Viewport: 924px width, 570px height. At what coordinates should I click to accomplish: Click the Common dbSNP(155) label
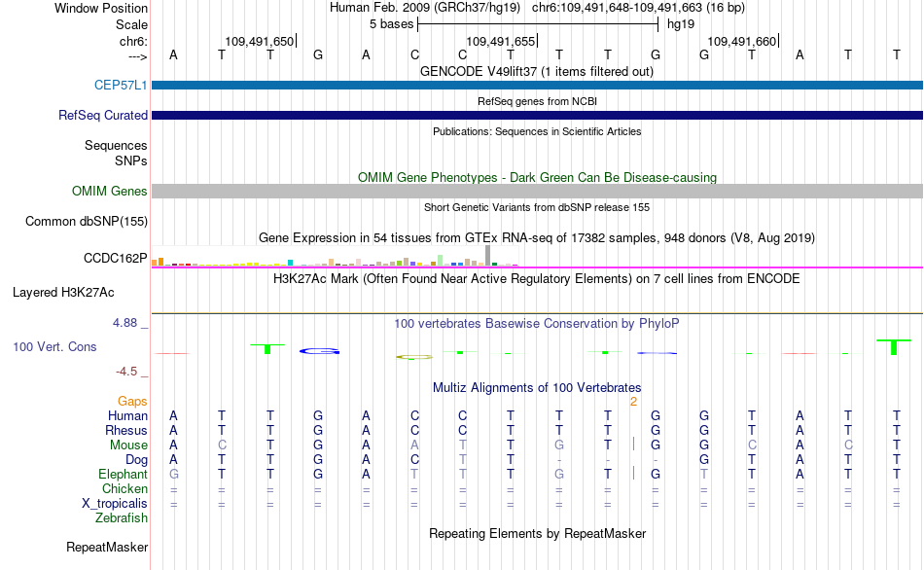86,221
